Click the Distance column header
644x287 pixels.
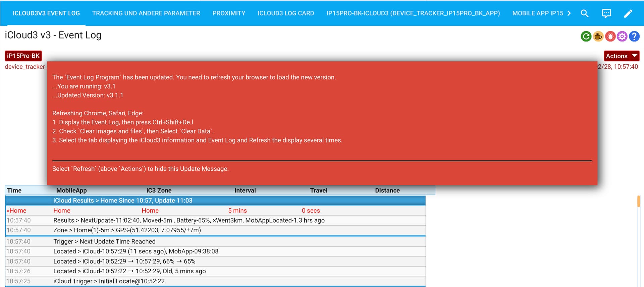pos(387,190)
